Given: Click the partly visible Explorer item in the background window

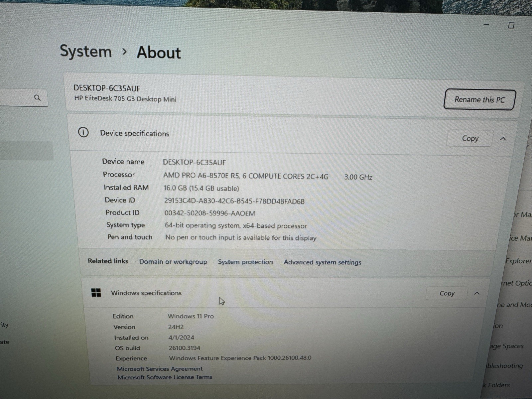Looking at the screenshot, I should [518, 261].
